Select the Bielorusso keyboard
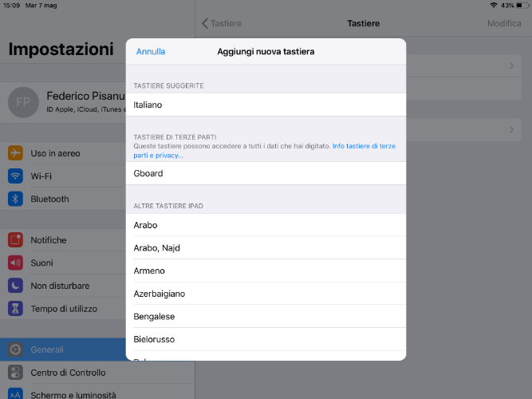 click(266, 339)
